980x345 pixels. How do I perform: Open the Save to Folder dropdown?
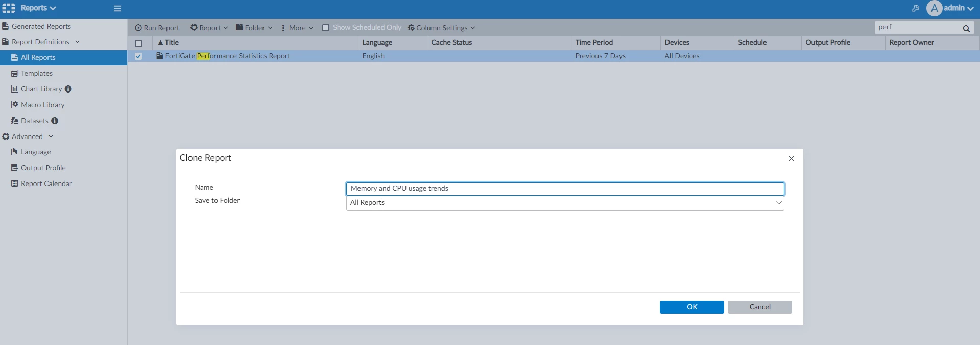click(565, 203)
